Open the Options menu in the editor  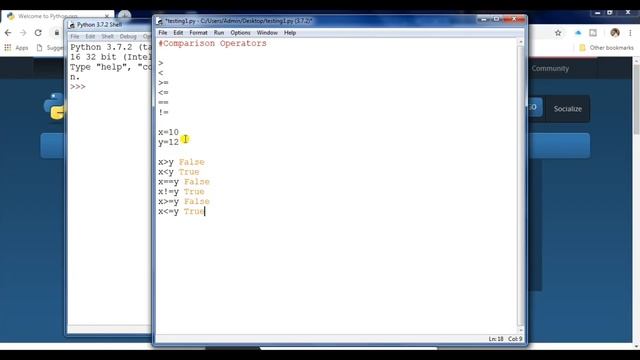[x=240, y=33]
